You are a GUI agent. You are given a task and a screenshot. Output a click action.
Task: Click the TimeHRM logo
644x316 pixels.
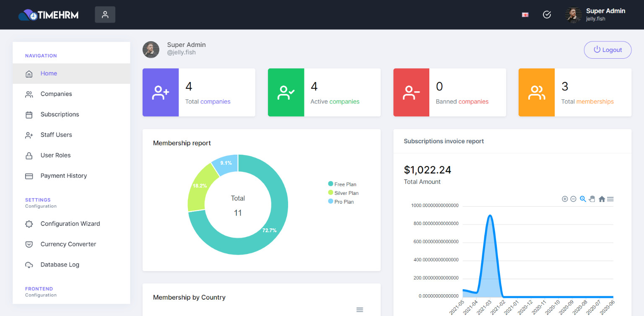point(48,15)
